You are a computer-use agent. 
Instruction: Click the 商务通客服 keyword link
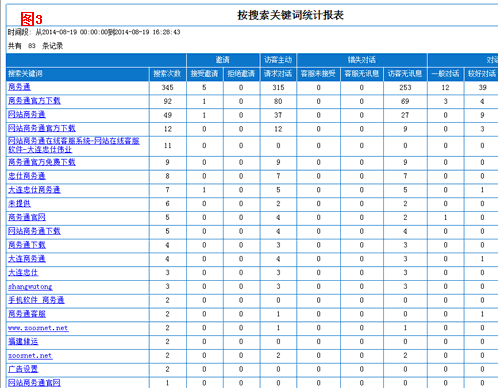(x=27, y=314)
